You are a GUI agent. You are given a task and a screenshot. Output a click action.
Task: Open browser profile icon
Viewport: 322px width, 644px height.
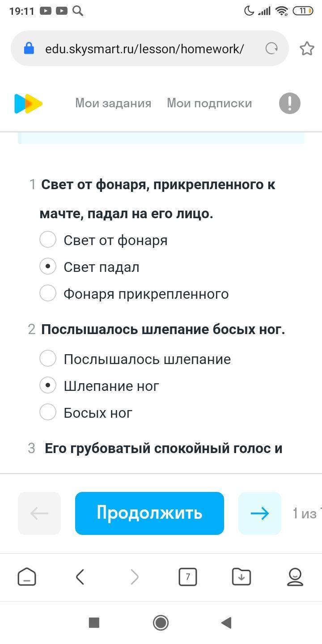click(295, 577)
